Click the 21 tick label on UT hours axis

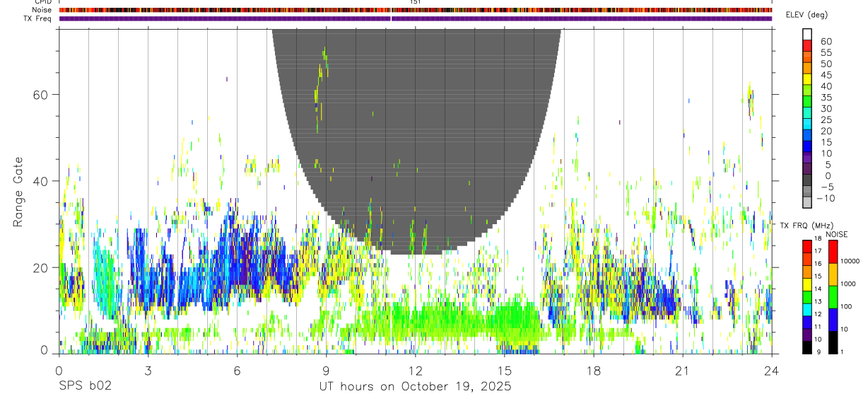coord(682,371)
